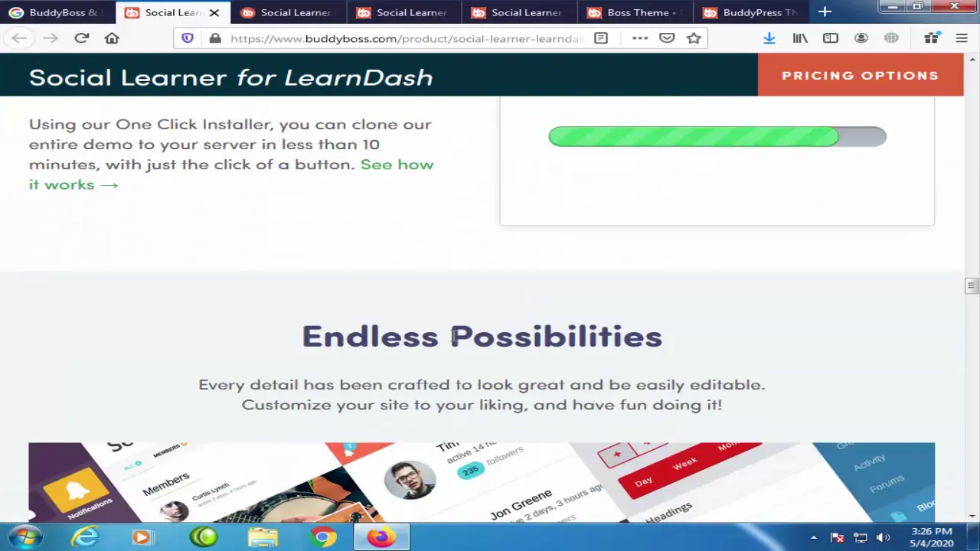The image size is (980, 551).
Task: Open the Library books icon
Action: pyautogui.click(x=800, y=38)
